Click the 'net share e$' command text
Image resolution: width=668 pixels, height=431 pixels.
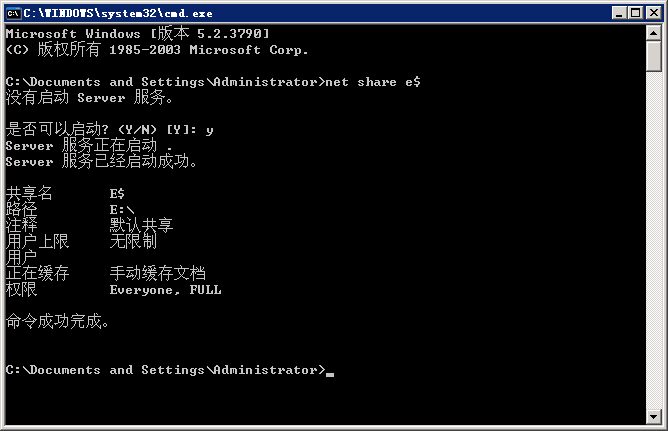373,82
